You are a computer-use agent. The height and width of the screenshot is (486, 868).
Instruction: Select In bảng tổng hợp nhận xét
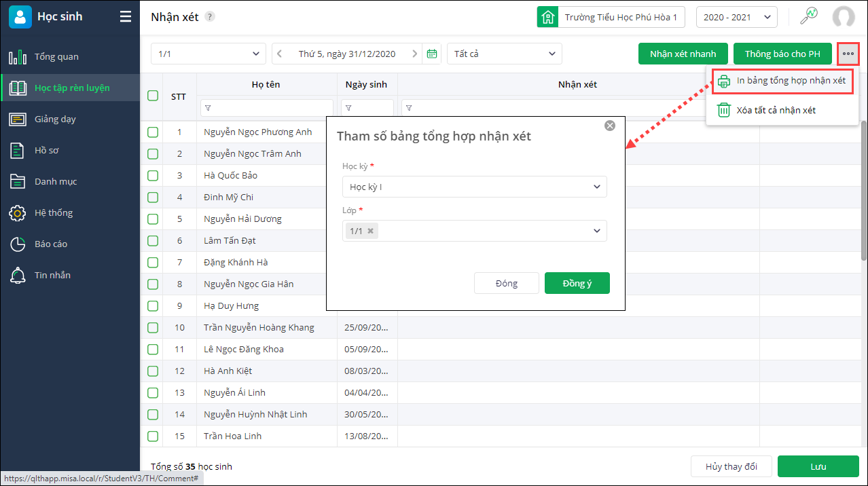pyautogui.click(x=782, y=81)
